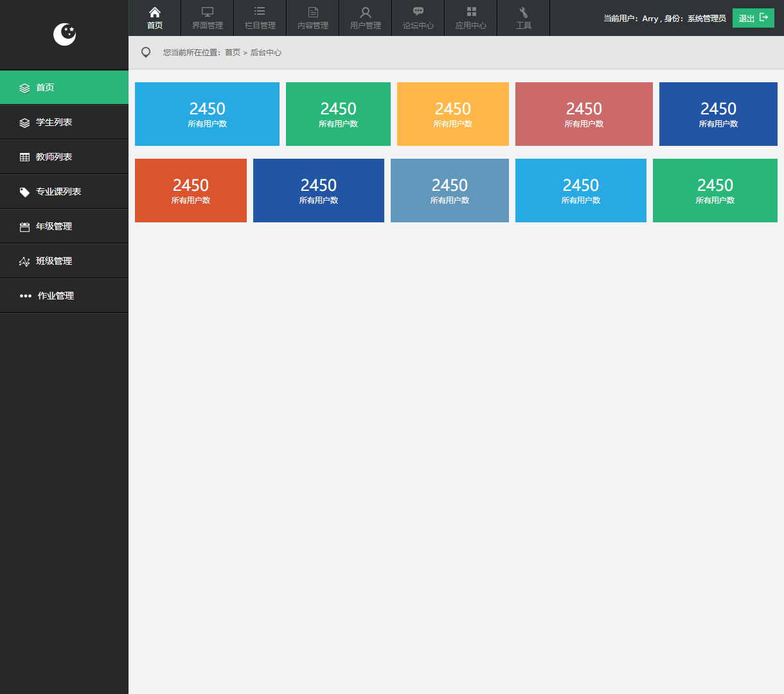Click the 首页 link in breadcrumb
Image resolution: width=784 pixels, height=694 pixels.
pyautogui.click(x=232, y=53)
